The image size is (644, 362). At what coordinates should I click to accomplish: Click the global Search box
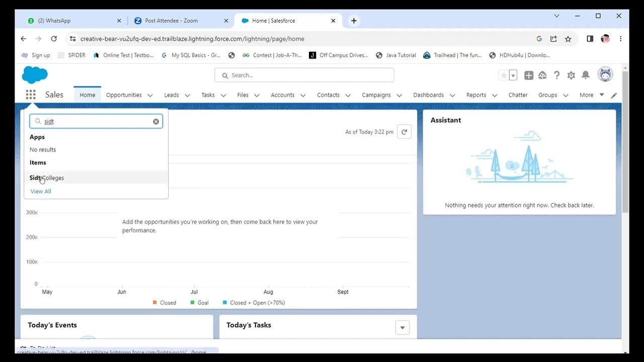[x=304, y=75]
